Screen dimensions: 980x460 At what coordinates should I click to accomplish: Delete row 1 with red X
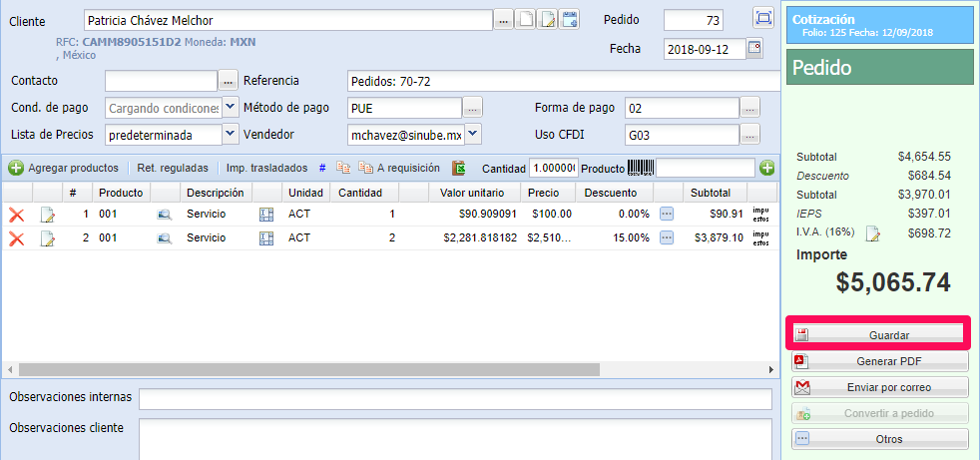click(16, 215)
